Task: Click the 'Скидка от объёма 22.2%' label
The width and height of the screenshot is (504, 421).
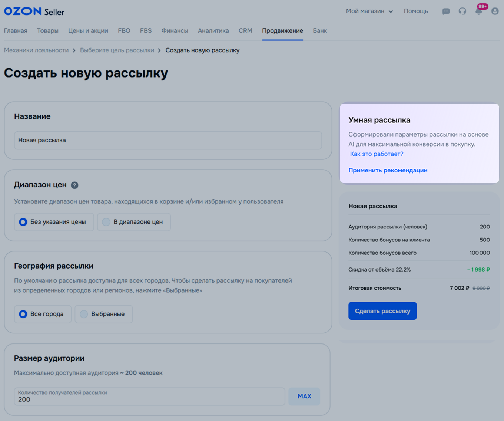Action: coord(379,270)
